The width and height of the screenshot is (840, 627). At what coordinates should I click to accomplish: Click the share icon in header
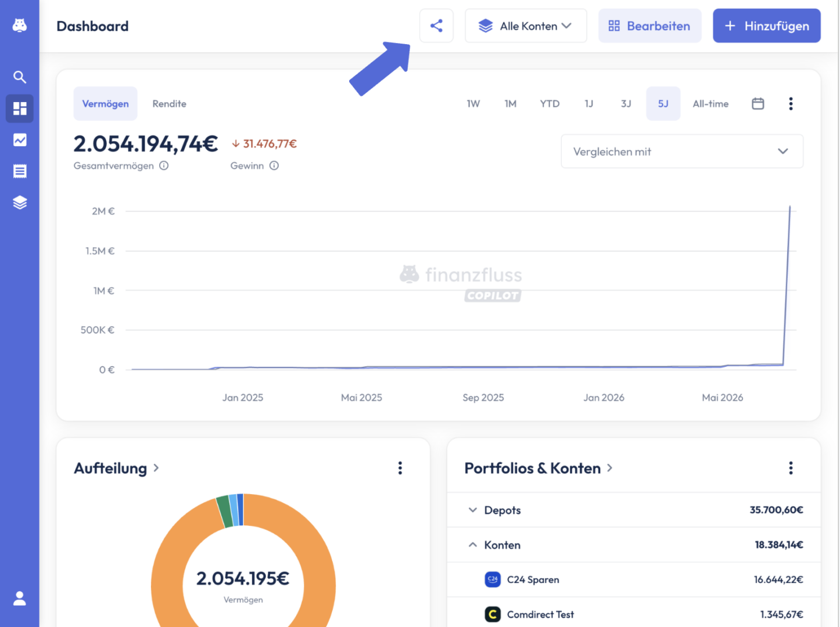tap(436, 26)
